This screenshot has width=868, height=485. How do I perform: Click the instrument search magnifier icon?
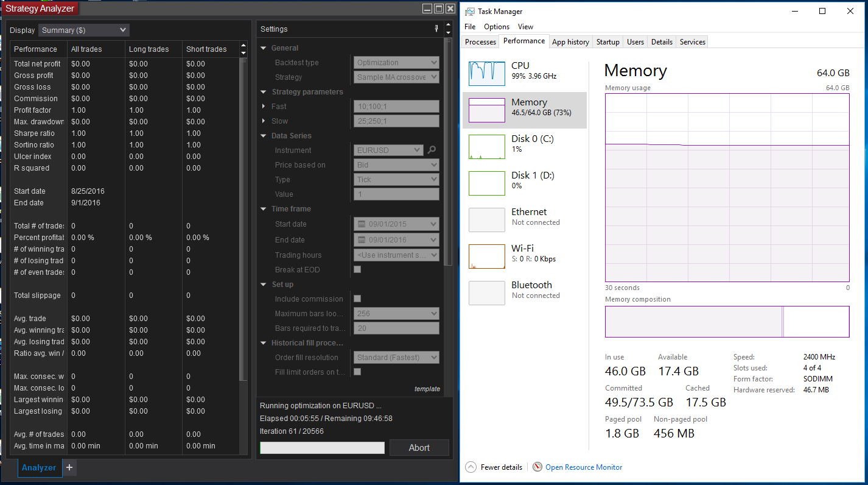point(432,150)
